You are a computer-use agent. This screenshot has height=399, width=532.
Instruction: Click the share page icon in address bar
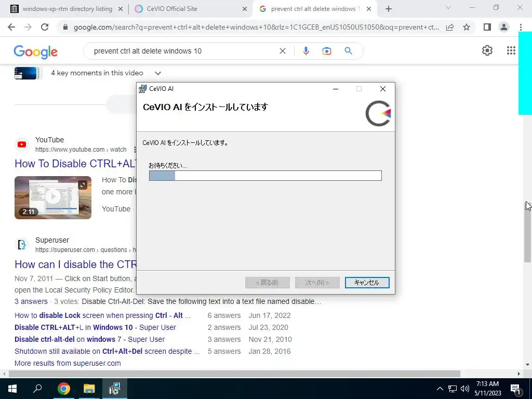pos(450,27)
